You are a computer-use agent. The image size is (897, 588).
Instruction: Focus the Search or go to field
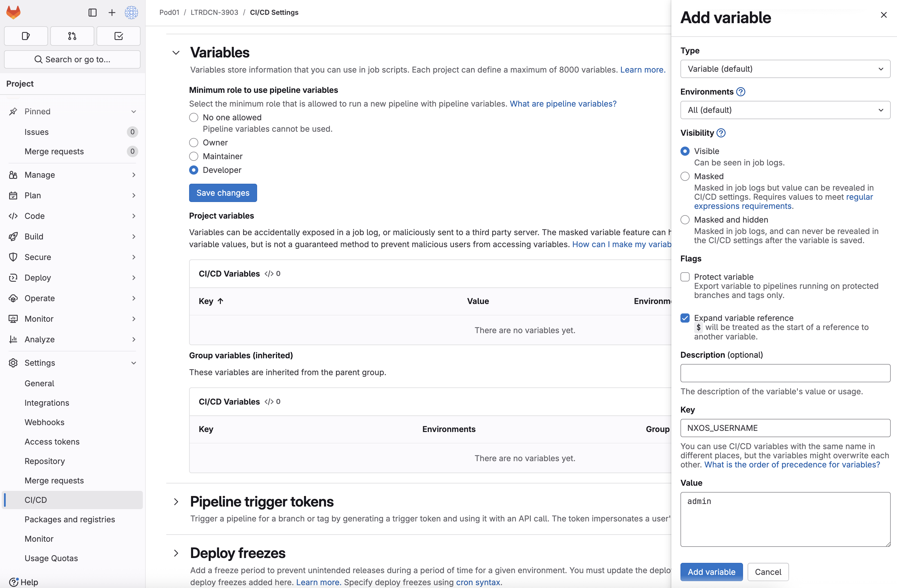tap(72, 59)
